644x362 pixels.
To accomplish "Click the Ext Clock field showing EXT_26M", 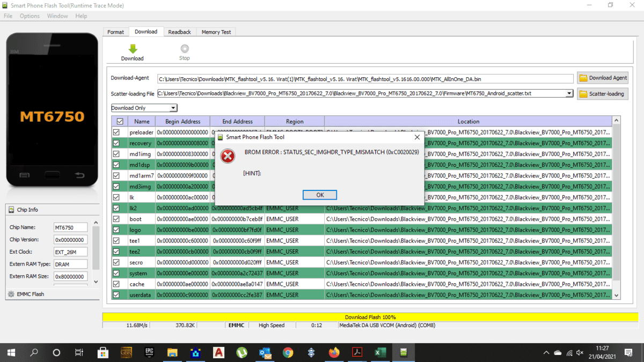I will click(70, 252).
